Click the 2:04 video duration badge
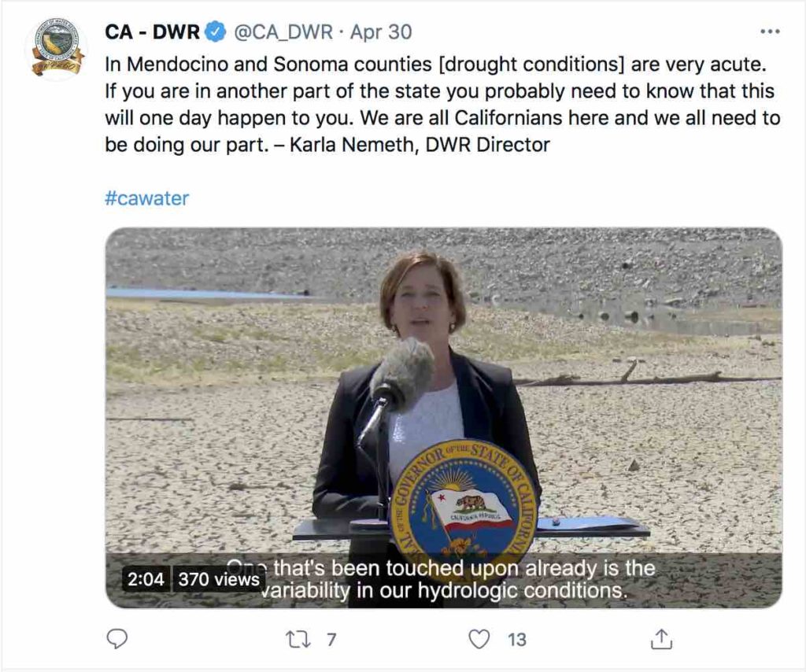 click(146, 580)
